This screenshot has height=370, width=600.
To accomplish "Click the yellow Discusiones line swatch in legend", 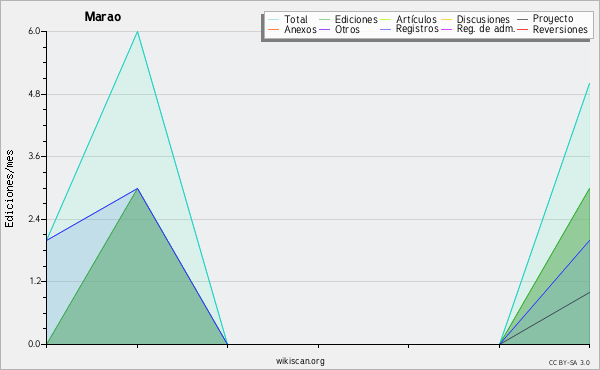I will (x=447, y=20).
